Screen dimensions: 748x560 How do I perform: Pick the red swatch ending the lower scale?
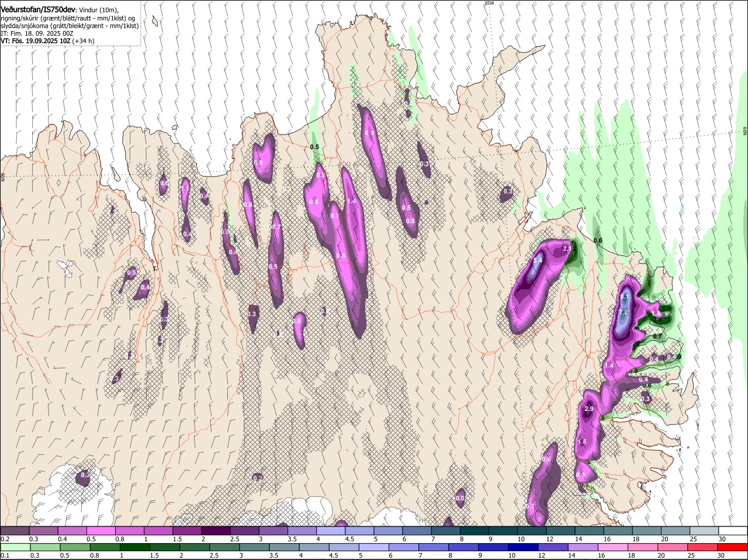733,547
